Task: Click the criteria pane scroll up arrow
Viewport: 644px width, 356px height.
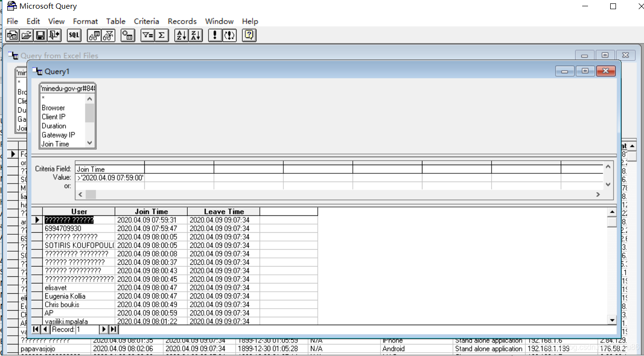Action: 608,166
